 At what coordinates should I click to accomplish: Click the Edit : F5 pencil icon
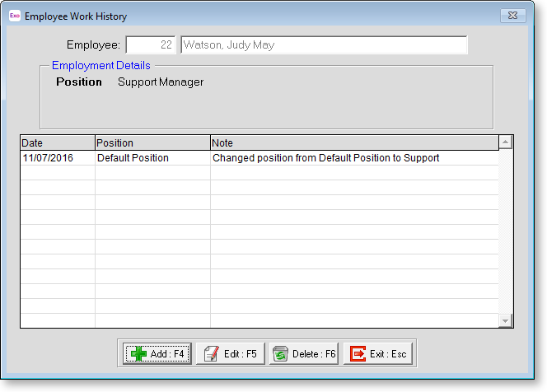[211, 354]
